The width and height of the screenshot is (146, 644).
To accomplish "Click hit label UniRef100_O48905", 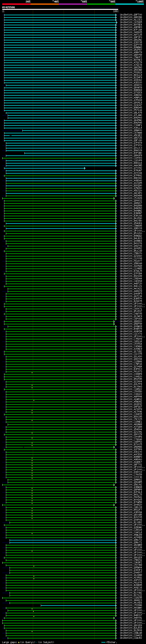I will pyautogui.click(x=131, y=32).
